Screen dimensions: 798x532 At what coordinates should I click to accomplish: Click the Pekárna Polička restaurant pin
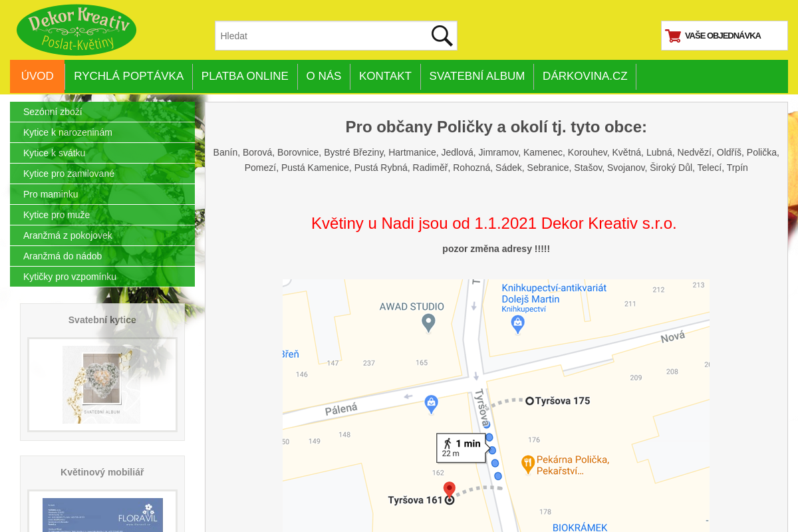(528, 464)
